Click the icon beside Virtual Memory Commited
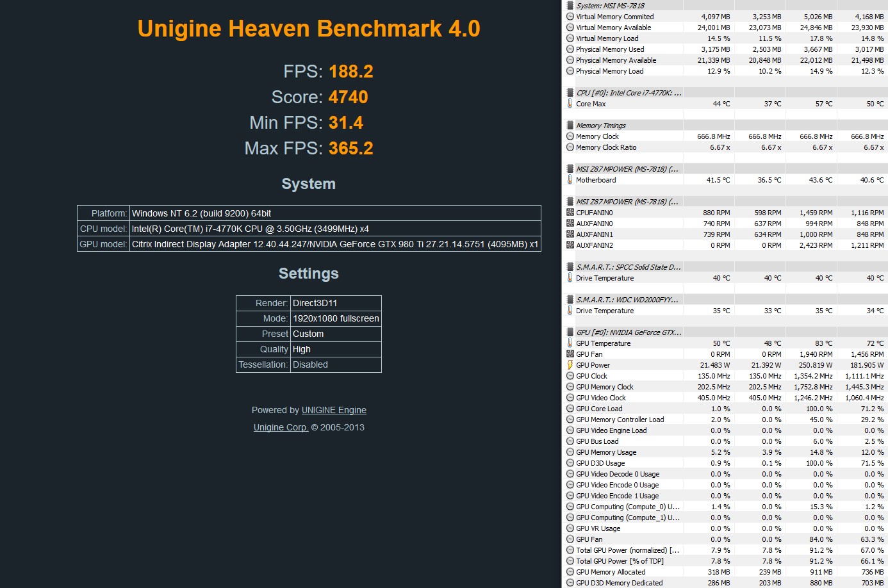The width and height of the screenshot is (888, 588). coord(570,17)
